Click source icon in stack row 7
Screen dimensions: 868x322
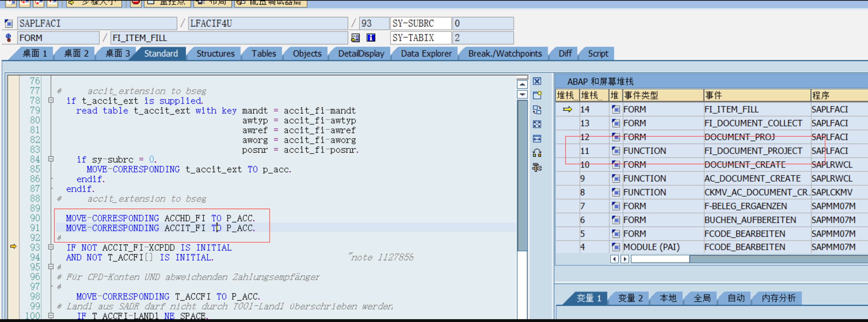[x=616, y=206]
